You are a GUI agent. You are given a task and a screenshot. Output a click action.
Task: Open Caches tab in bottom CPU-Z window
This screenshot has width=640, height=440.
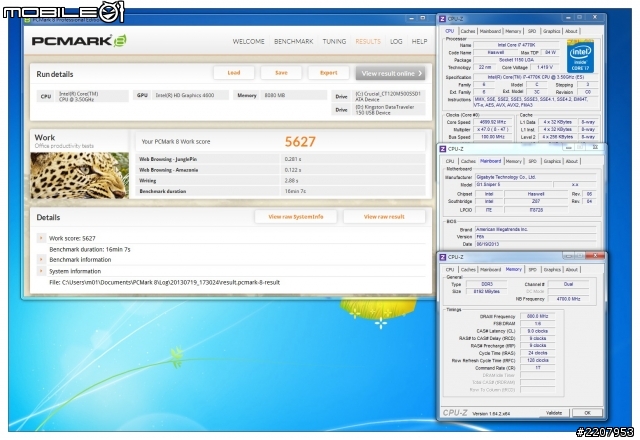point(468,270)
